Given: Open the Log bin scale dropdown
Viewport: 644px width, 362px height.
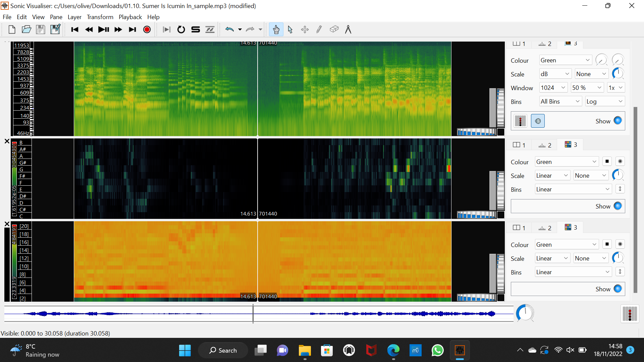Looking at the screenshot, I should point(605,102).
